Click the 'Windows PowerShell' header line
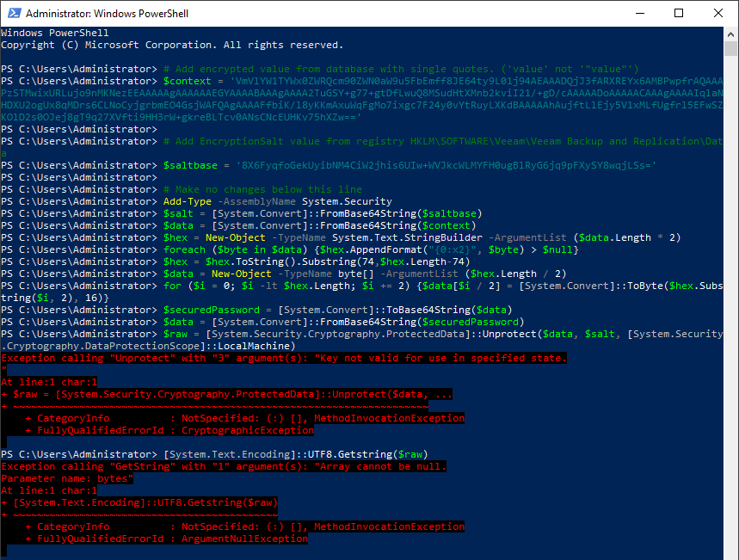The width and height of the screenshot is (739, 560). (x=55, y=33)
